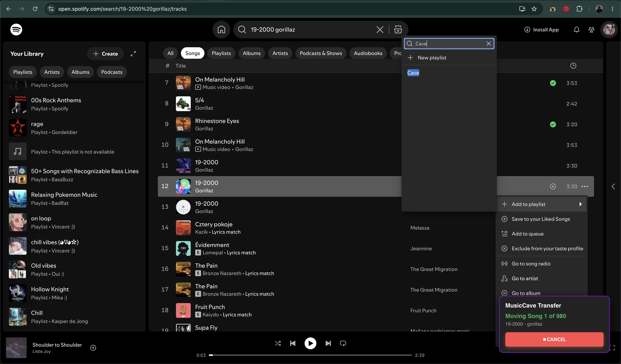621x364 pixels.
Task: Filter the library by Albums
Action: [x=80, y=72]
